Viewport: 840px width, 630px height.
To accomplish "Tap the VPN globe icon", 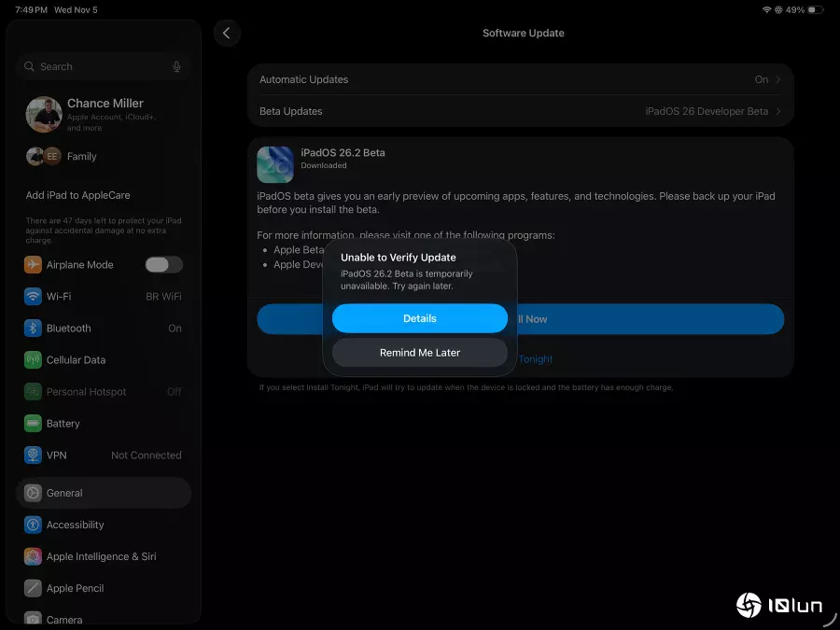I will [x=34, y=455].
